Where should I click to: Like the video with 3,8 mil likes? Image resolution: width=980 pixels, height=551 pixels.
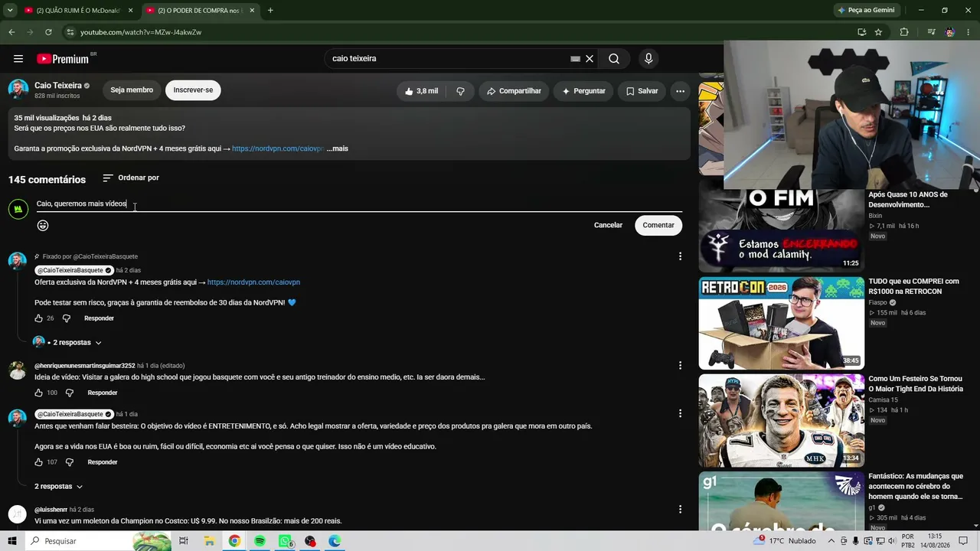click(421, 91)
